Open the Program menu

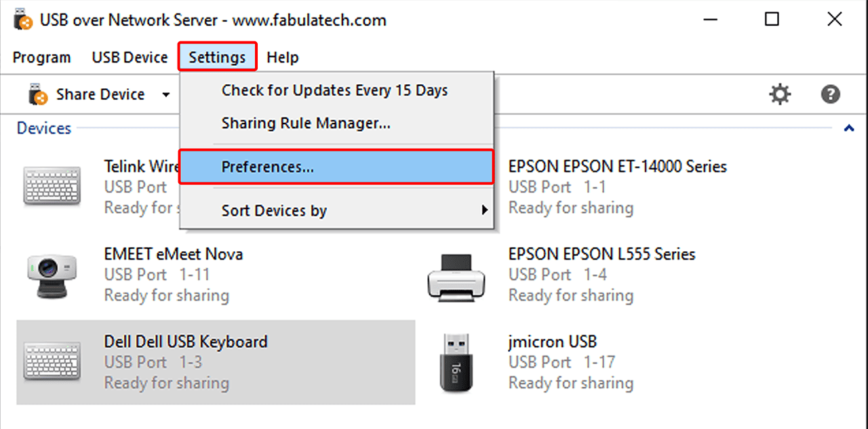tap(41, 58)
